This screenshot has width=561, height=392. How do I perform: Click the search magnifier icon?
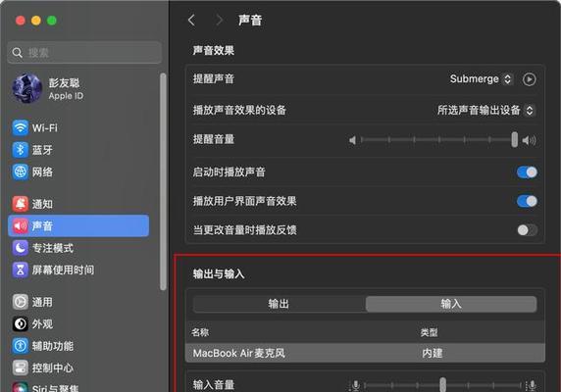coord(17,53)
